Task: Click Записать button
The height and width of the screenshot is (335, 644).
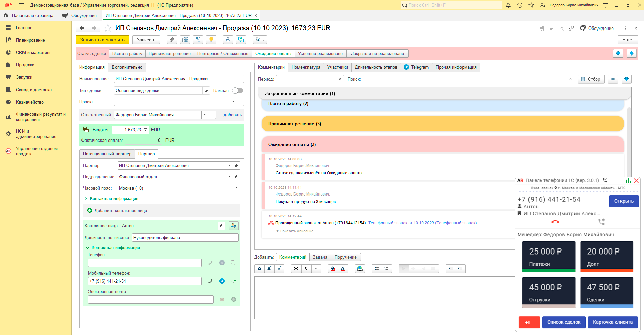Action: [146, 40]
